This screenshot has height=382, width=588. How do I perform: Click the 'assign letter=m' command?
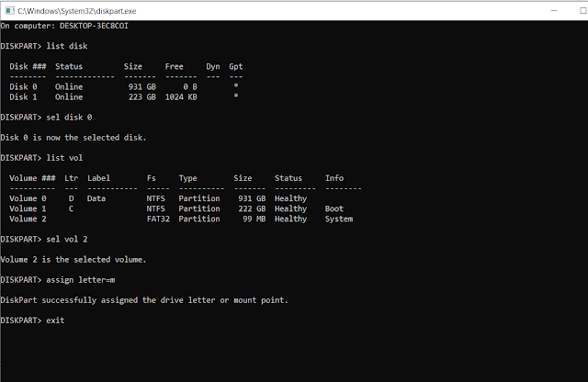point(81,280)
